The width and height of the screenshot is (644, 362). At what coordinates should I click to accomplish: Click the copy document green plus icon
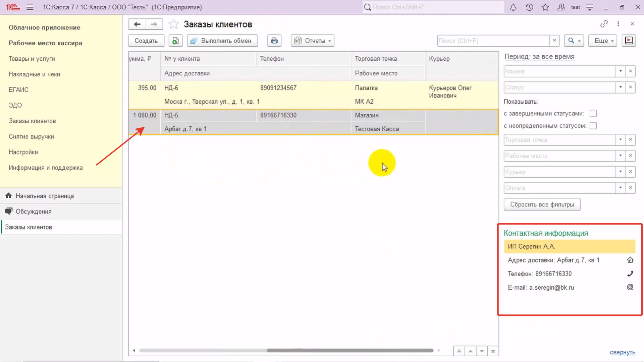[175, 41]
